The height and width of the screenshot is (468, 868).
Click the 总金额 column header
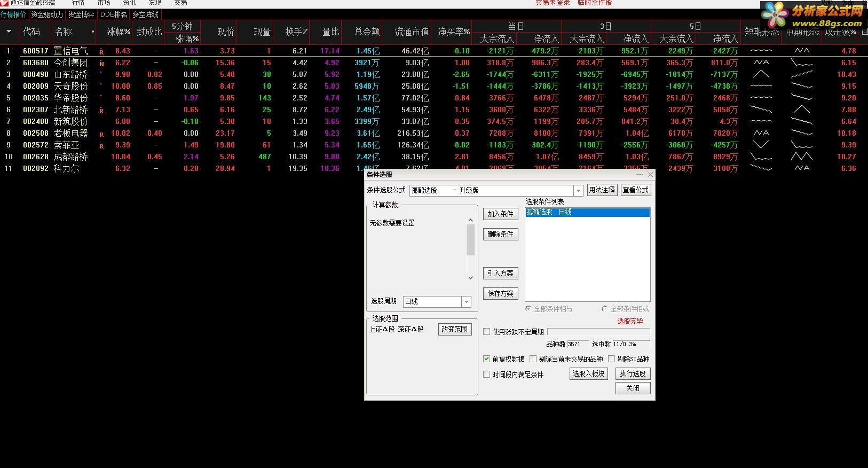click(367, 32)
